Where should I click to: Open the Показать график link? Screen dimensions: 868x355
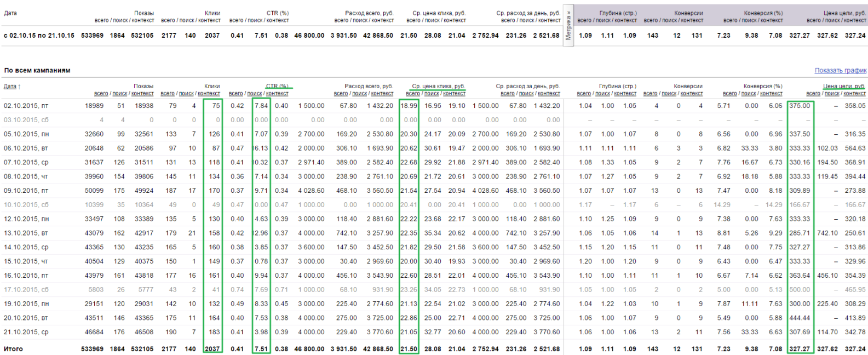[841, 70]
